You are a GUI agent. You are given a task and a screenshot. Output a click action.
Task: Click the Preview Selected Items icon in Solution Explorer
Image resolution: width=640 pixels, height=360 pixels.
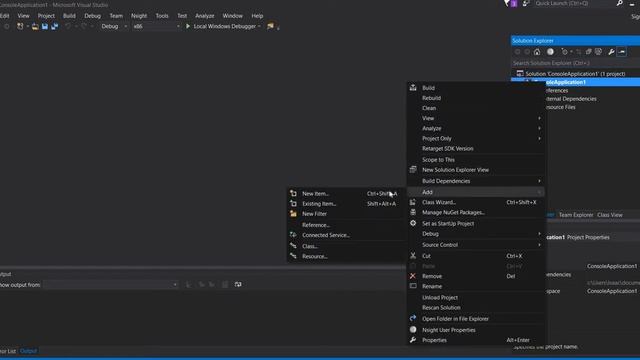pos(622,52)
